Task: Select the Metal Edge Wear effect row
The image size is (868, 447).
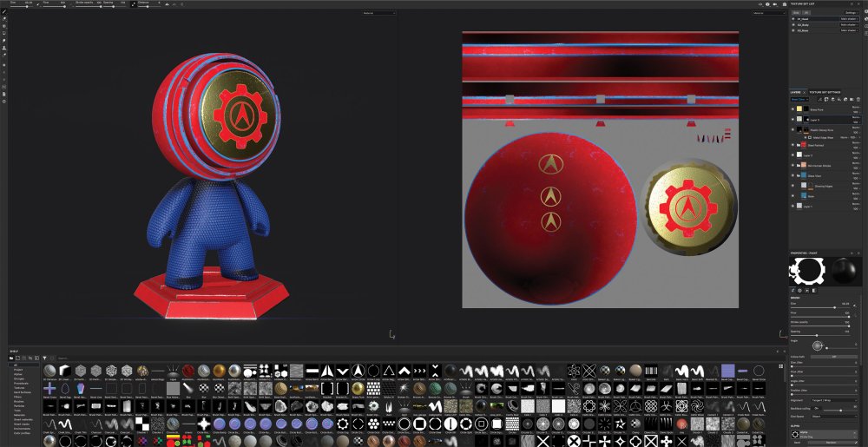Action: point(832,138)
